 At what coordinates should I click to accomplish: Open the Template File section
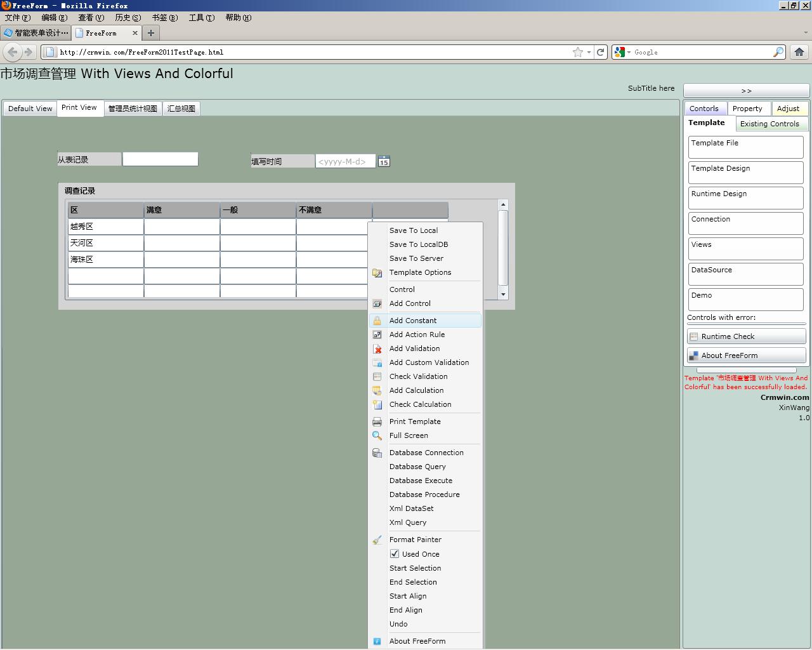746,147
